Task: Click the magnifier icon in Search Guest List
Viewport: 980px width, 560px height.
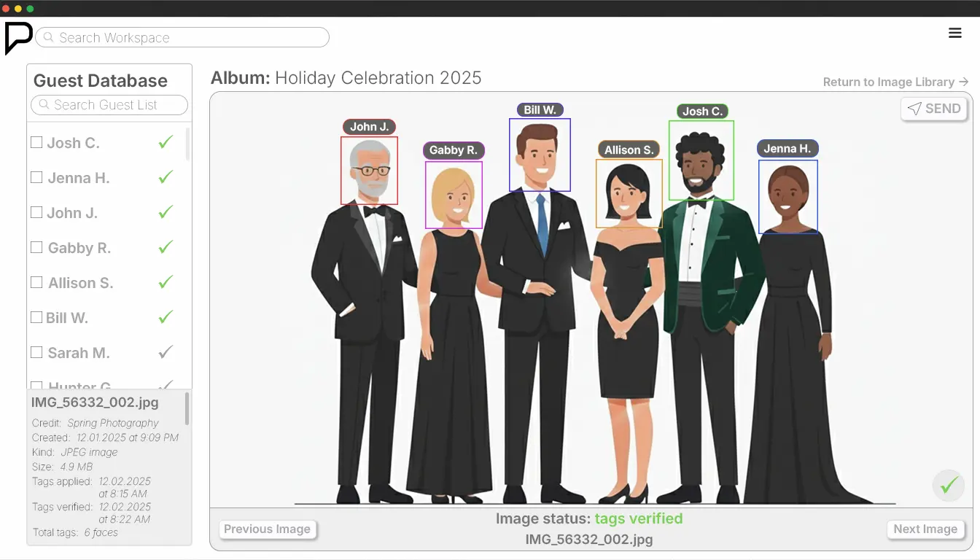Action: coord(44,105)
